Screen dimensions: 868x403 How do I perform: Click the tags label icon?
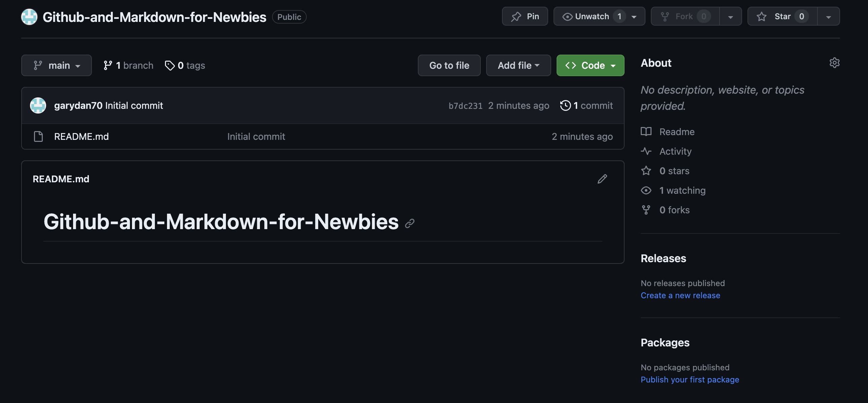tap(169, 65)
